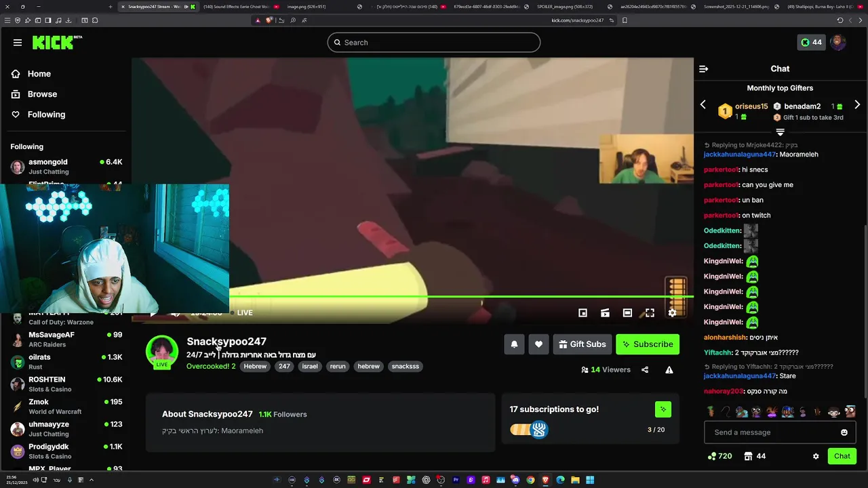Click username parkertool saying hi snecs
The height and width of the screenshot is (488, 868).
click(x=721, y=169)
